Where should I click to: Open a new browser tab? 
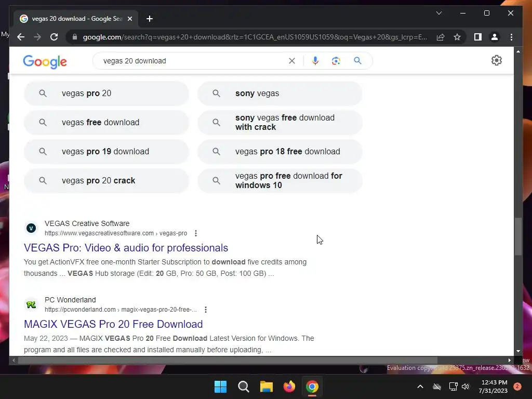pos(150,19)
